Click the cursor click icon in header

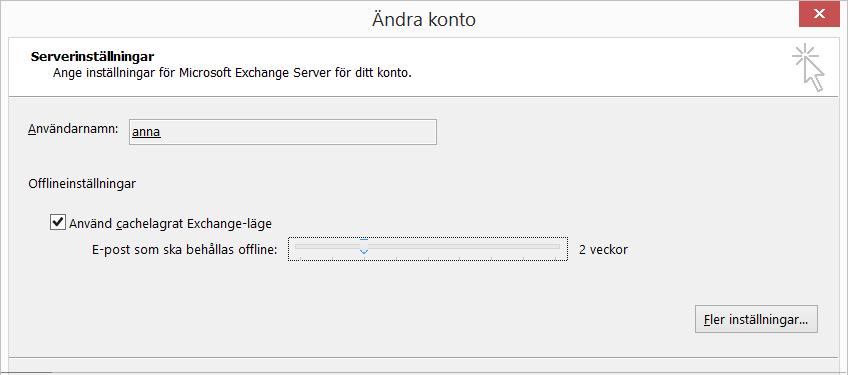pos(809,68)
